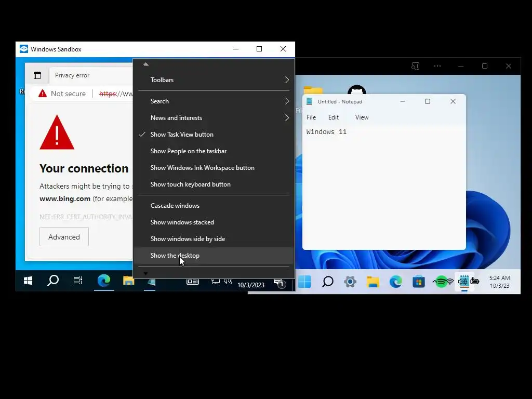Image resolution: width=532 pixels, height=399 pixels.
Task: Show hidden icons chevron in Windows 11 tray
Action: point(434,282)
